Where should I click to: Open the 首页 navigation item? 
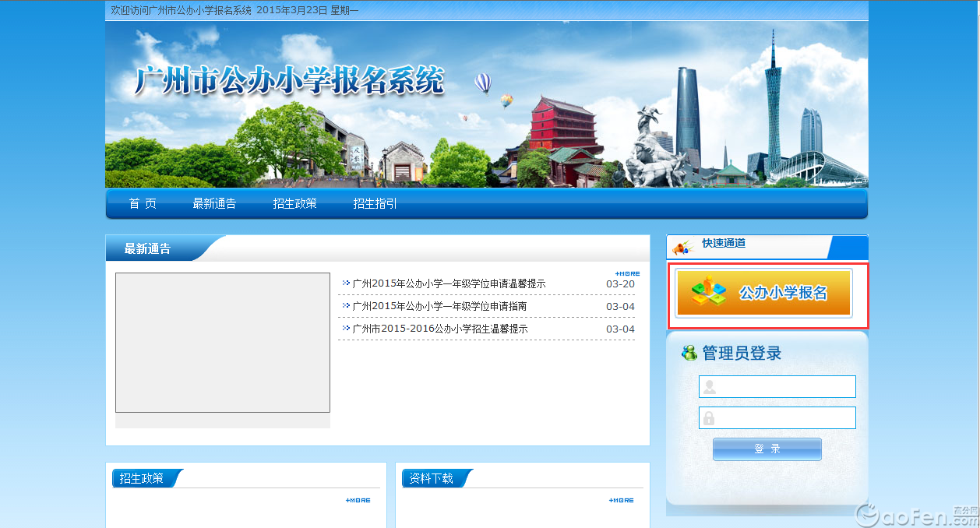[x=143, y=204]
